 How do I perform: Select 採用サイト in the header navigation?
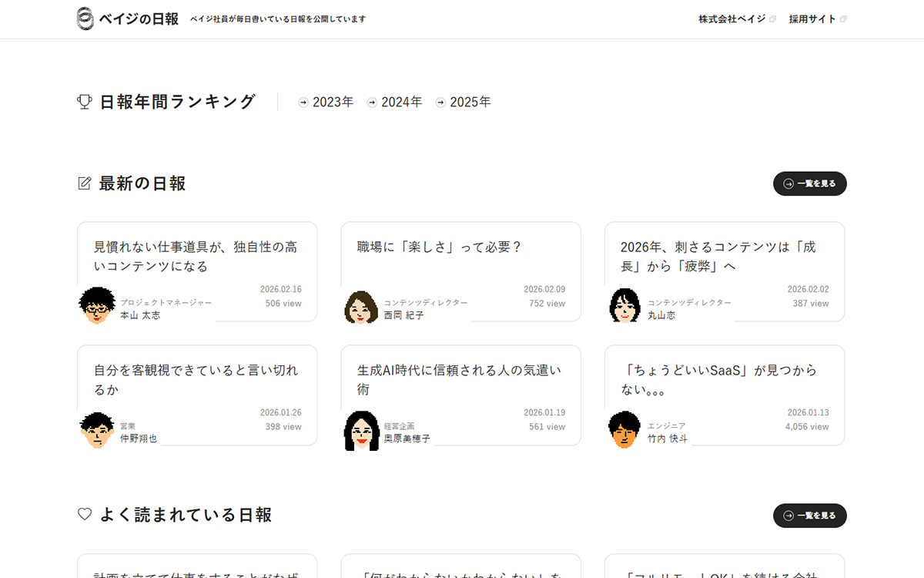coord(814,18)
